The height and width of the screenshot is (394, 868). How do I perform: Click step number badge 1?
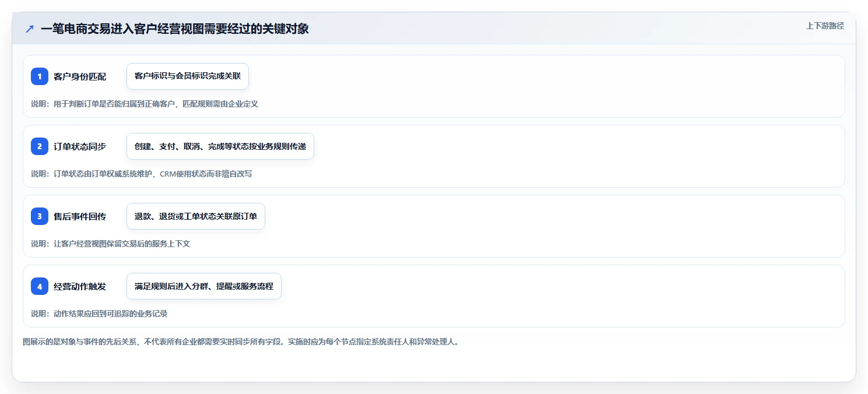[x=40, y=76]
